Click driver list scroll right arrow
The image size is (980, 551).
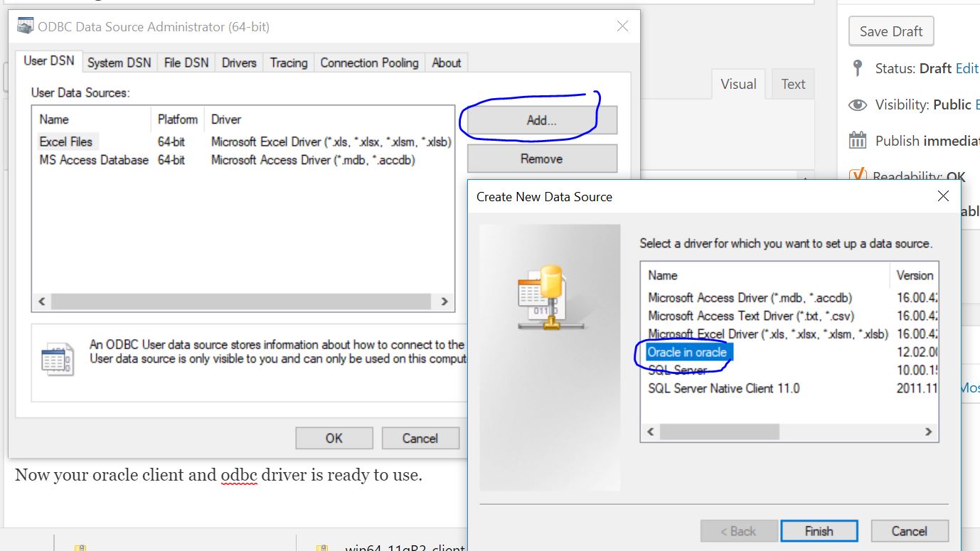point(928,432)
